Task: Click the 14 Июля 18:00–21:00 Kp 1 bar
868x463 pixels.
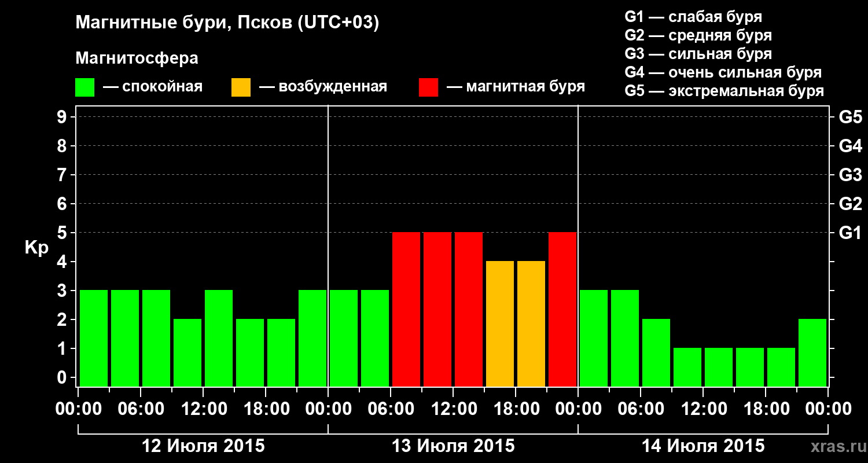Action: (x=781, y=367)
